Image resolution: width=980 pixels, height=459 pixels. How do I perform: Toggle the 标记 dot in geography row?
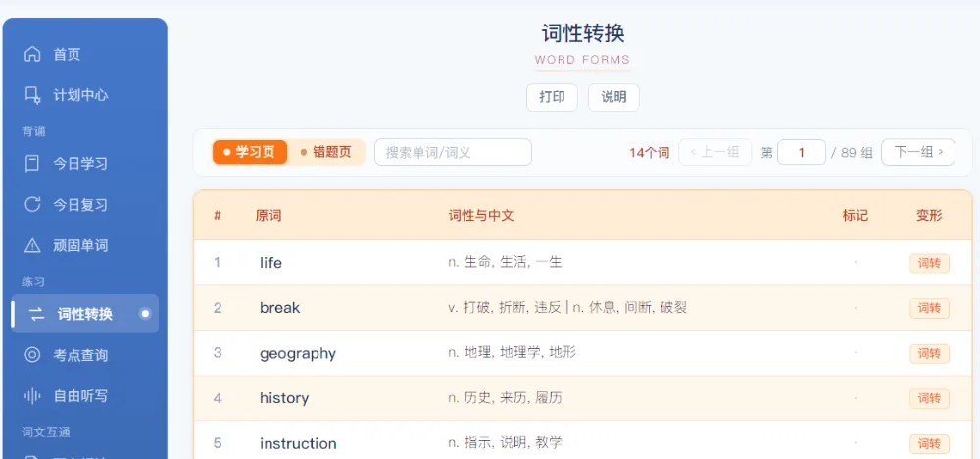(855, 353)
